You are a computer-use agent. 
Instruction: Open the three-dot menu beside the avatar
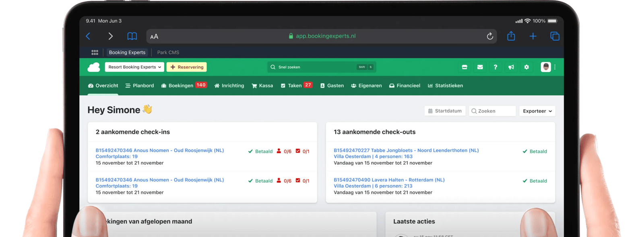click(x=555, y=67)
